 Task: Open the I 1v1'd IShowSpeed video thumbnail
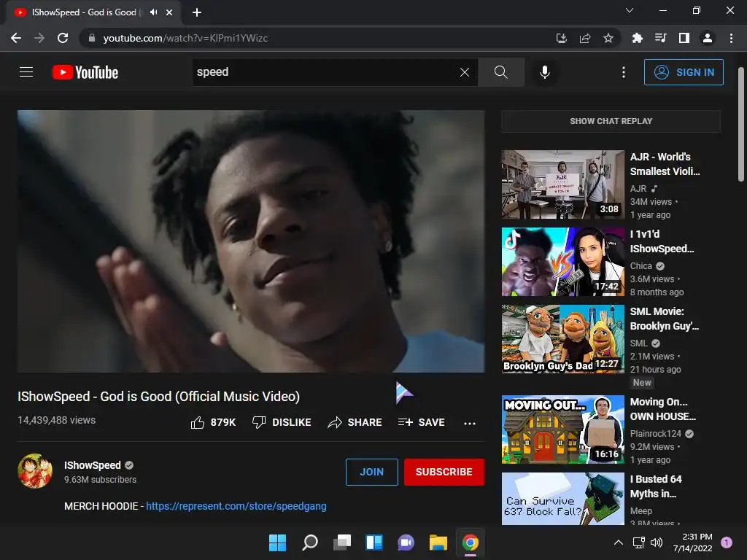click(562, 262)
